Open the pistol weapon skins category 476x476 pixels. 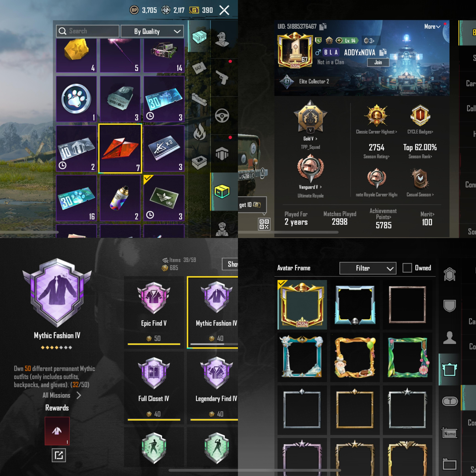point(222,78)
